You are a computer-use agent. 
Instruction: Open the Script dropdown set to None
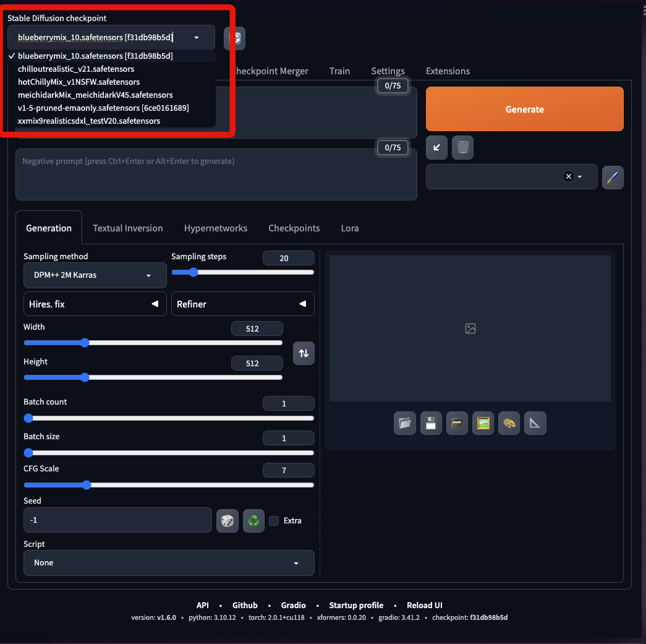[169, 563]
